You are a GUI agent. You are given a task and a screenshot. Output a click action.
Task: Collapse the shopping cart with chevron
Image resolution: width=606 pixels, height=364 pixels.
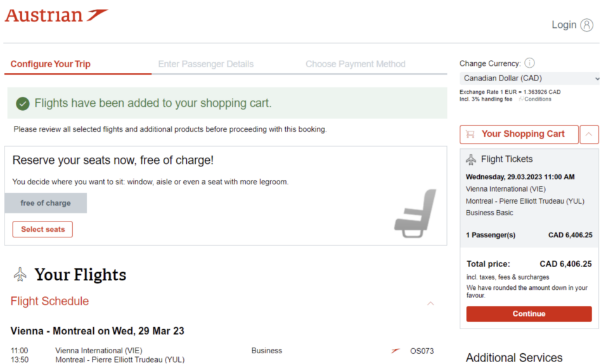(x=589, y=134)
